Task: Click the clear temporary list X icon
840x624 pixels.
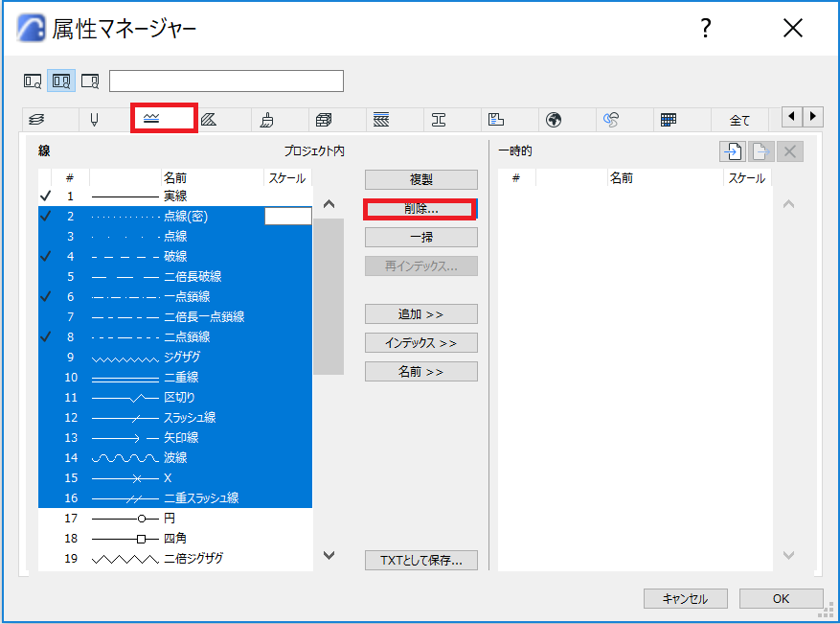Action: (x=789, y=151)
